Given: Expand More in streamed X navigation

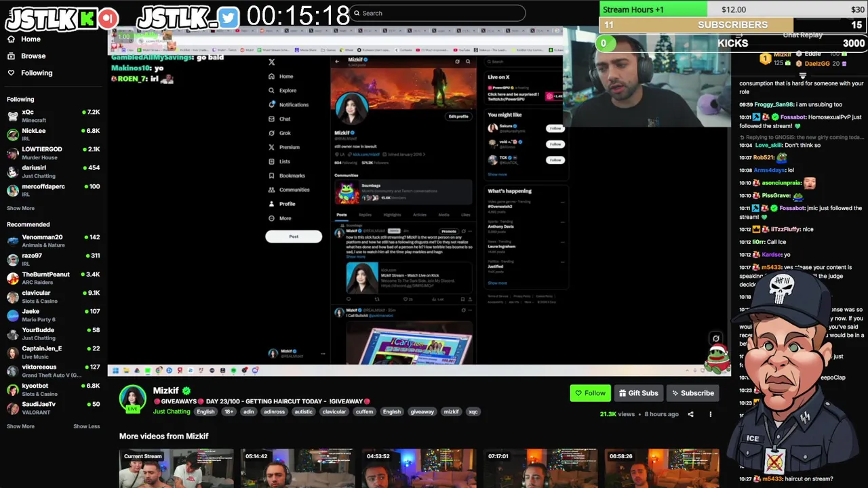Looking at the screenshot, I should point(280,218).
